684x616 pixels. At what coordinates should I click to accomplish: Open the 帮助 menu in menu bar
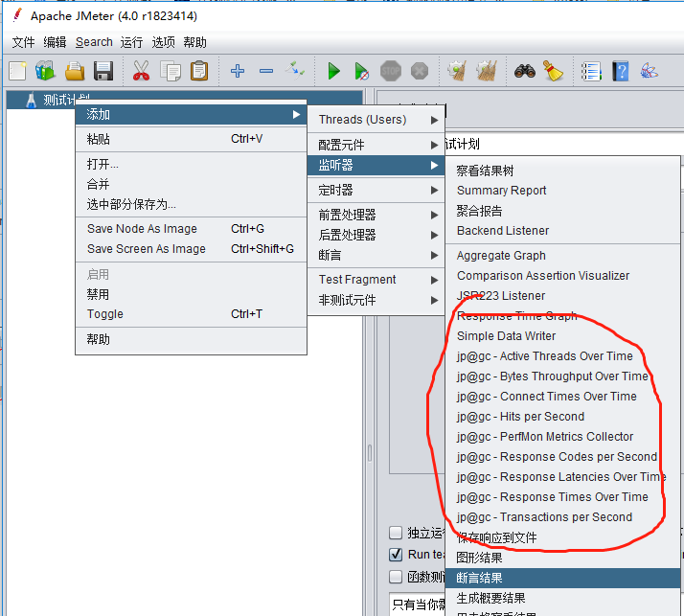click(194, 42)
